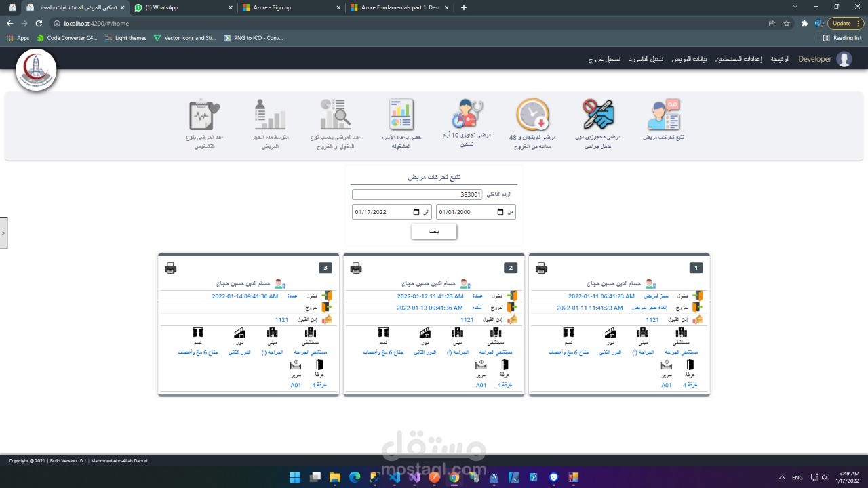
Task: Click the bed (سرير) icon in card 3
Action: pyautogui.click(x=296, y=365)
